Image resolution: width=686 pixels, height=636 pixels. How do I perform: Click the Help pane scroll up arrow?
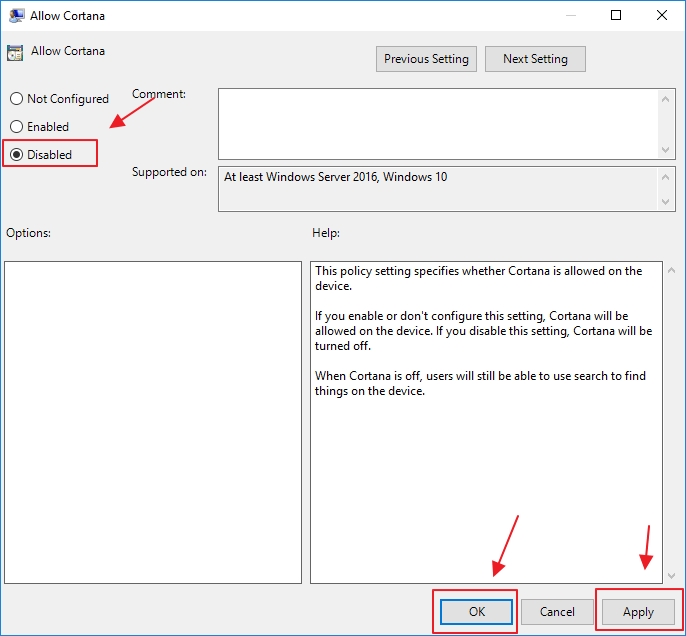(672, 270)
